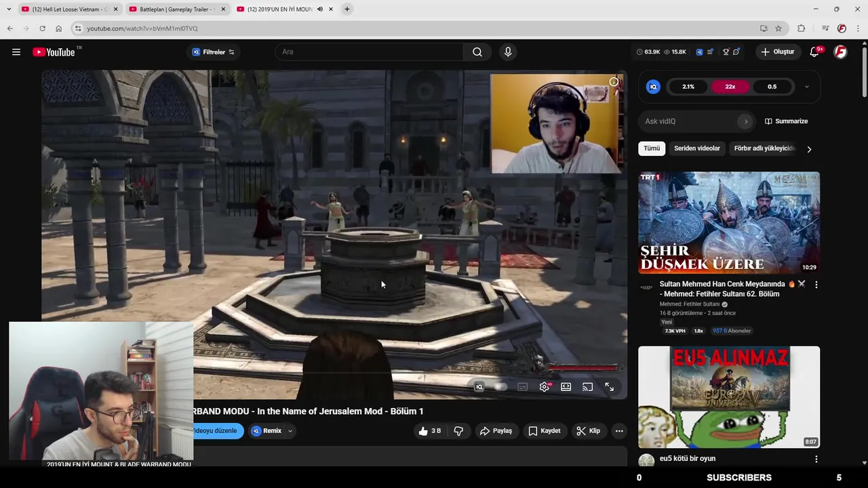Click the YouTube search Ara field

click(x=370, y=52)
